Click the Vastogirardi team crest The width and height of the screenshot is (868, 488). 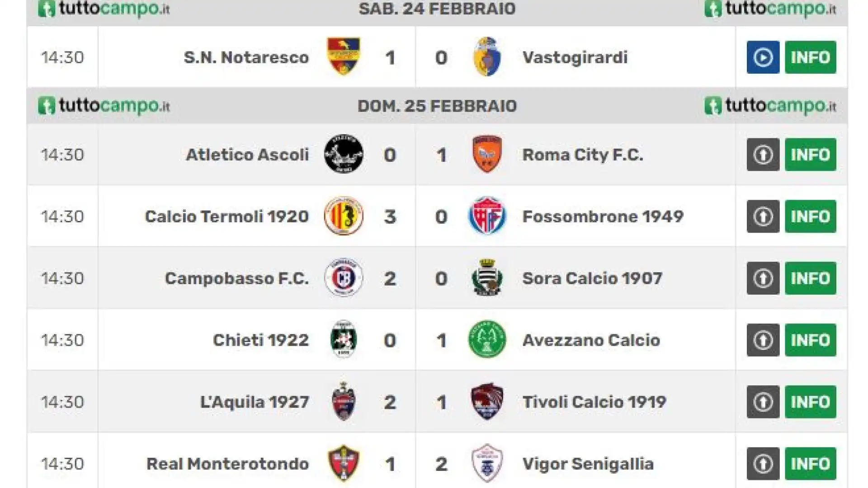487,56
